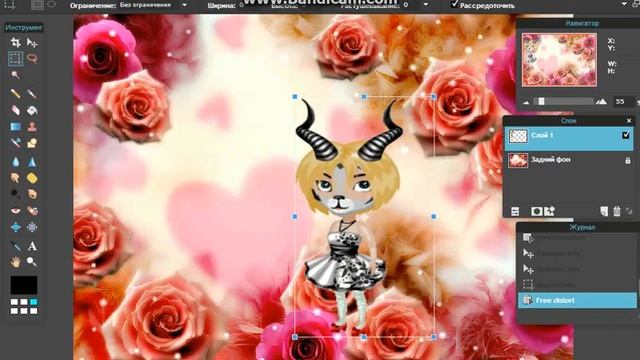Pick the cyan preset color swatch
This screenshot has height=360, width=640.
point(33,302)
